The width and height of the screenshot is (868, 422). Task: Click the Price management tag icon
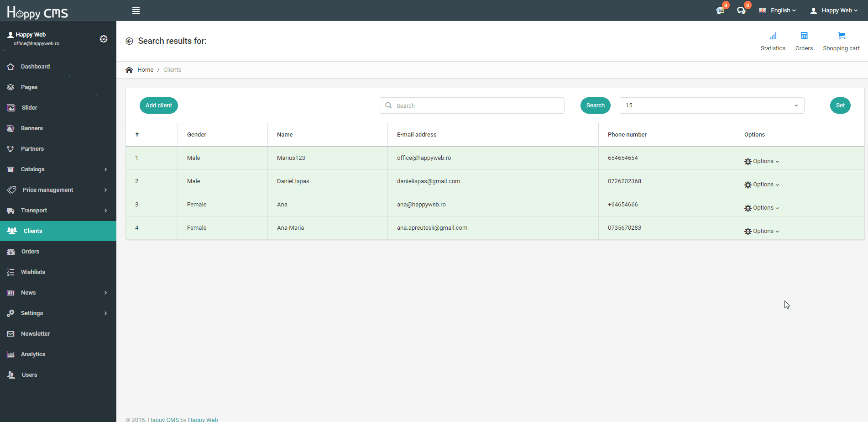(x=11, y=190)
